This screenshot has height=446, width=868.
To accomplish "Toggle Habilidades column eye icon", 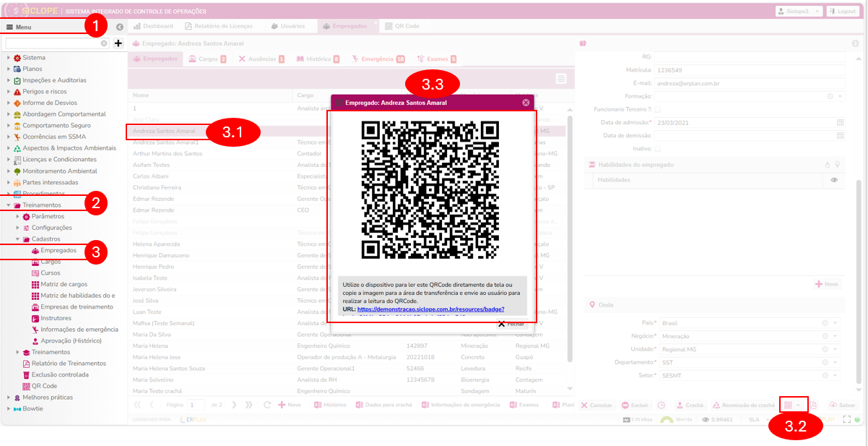I will click(x=833, y=179).
